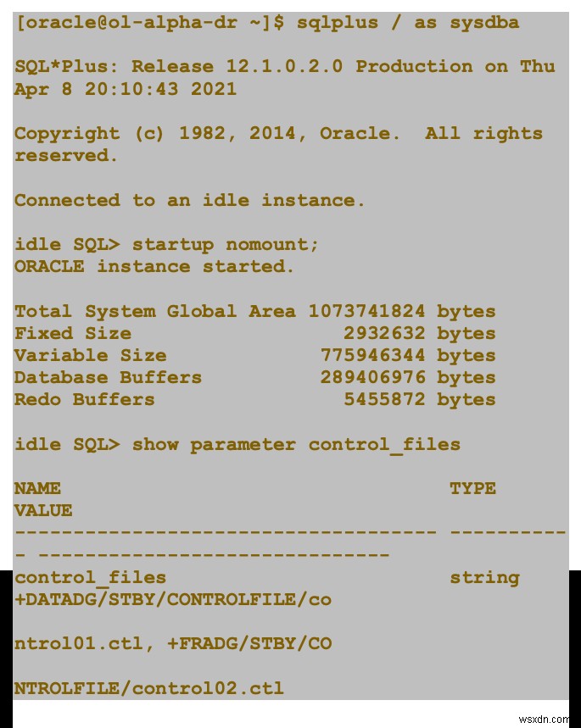Image resolution: width=581 pixels, height=728 pixels.
Task: Click the +DATADG/STBY/CONTROLFILE path text
Action: tap(173, 600)
